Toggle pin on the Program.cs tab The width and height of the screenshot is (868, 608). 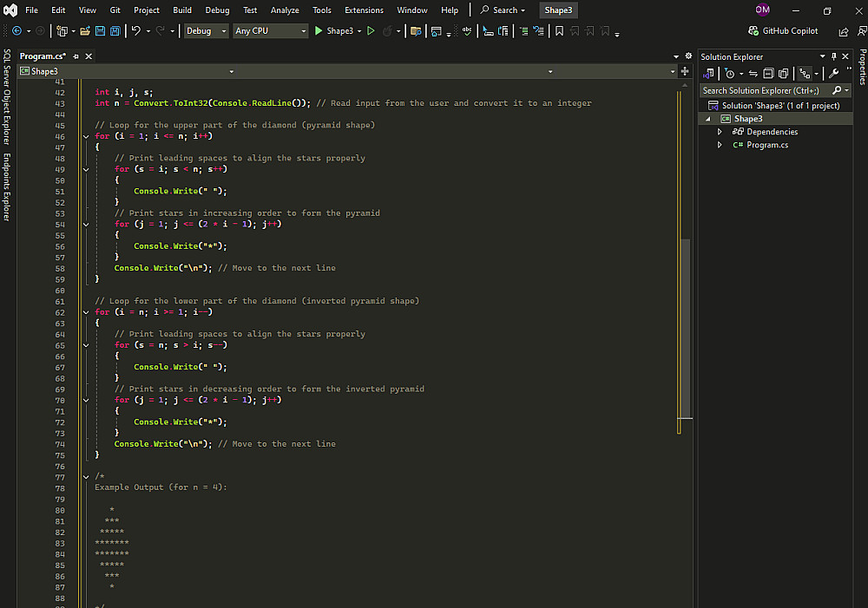pos(76,56)
